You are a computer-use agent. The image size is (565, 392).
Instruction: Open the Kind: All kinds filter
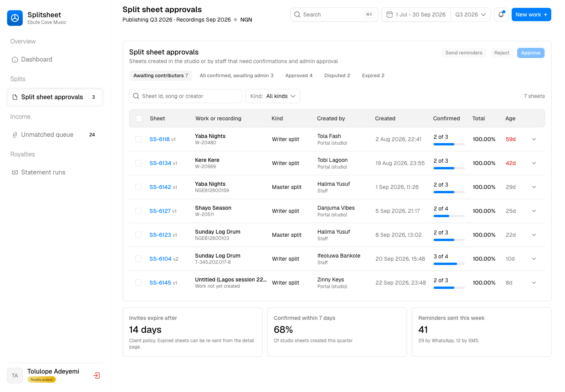[x=273, y=96]
